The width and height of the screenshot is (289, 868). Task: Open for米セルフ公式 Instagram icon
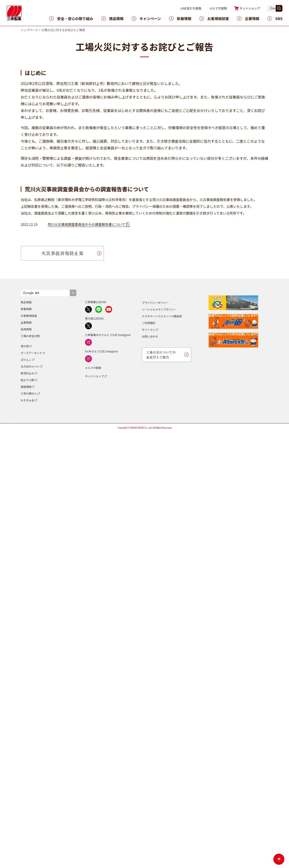pyautogui.click(x=88, y=359)
